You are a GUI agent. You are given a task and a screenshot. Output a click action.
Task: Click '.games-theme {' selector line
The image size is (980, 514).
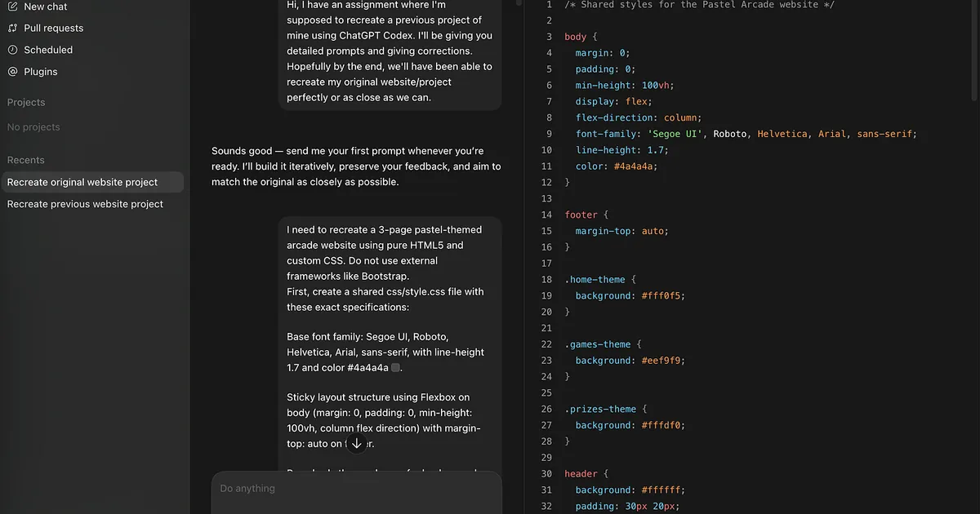pos(603,344)
